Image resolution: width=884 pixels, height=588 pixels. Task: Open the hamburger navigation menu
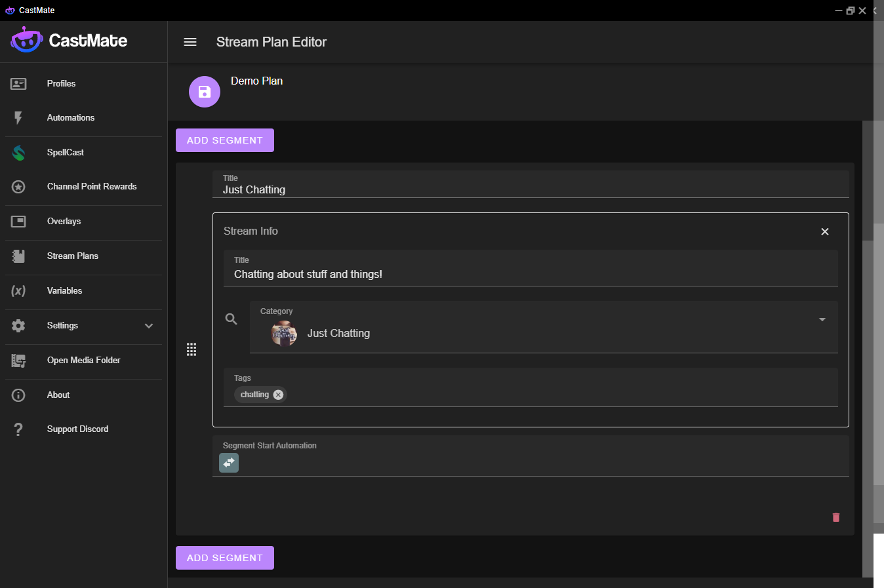pos(190,42)
